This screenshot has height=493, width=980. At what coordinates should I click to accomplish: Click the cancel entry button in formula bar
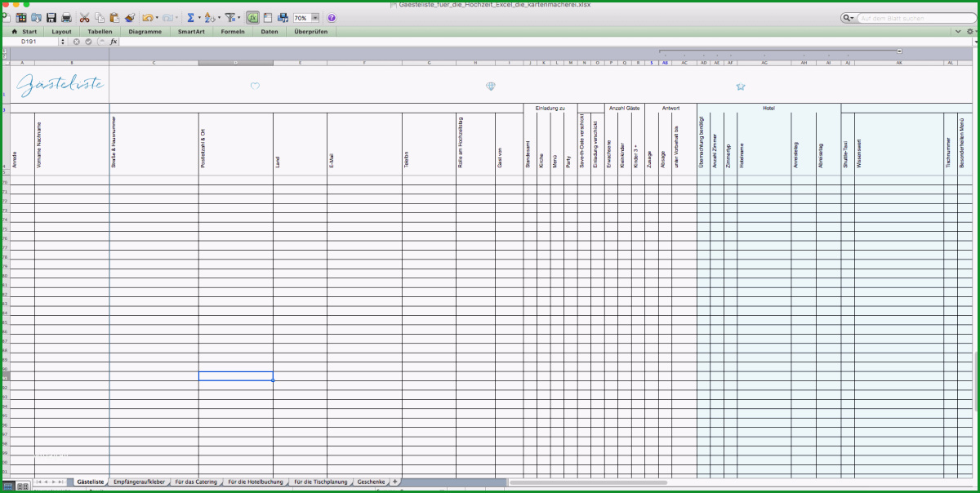pyautogui.click(x=76, y=41)
